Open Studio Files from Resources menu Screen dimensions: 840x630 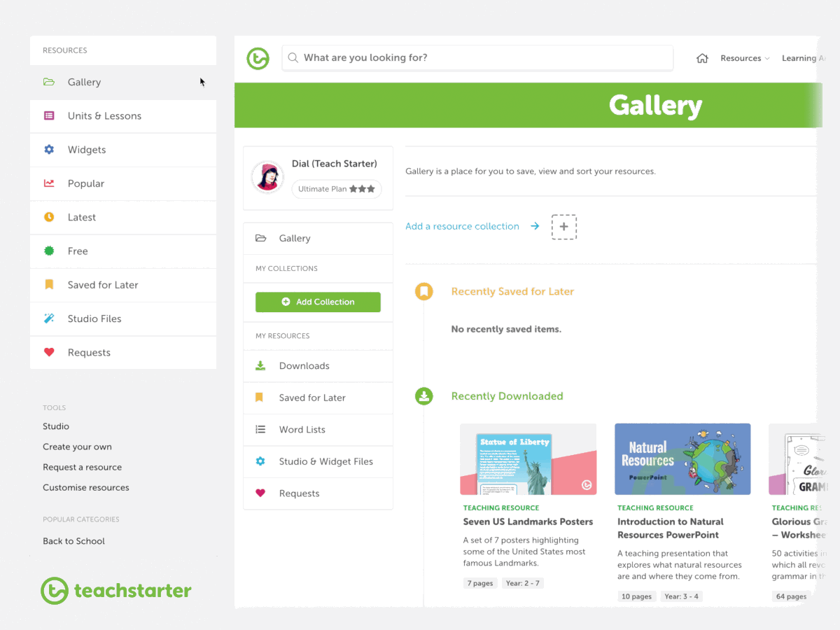(123, 318)
